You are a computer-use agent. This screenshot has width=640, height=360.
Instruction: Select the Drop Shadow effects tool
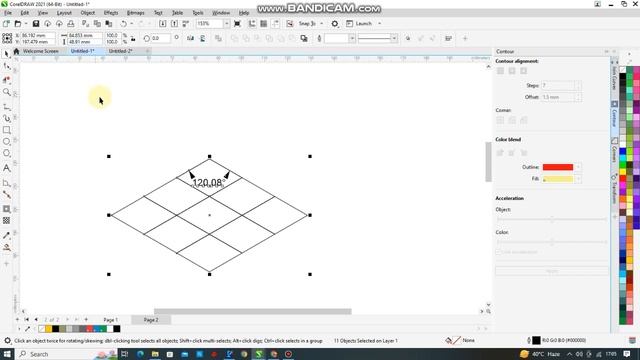click(x=7, y=209)
